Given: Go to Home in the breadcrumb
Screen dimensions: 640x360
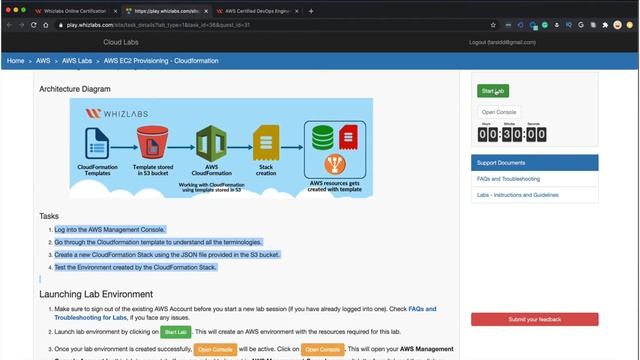Looking at the screenshot, I should pos(16,61).
